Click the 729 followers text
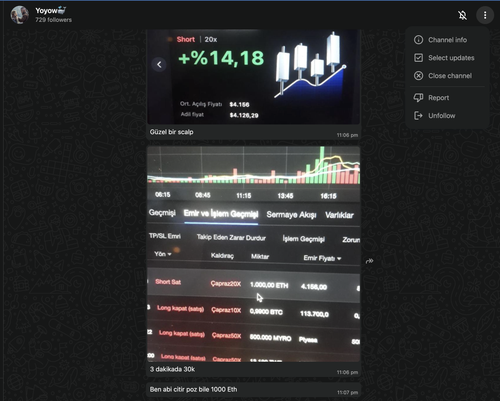500x401 pixels. coord(53,20)
